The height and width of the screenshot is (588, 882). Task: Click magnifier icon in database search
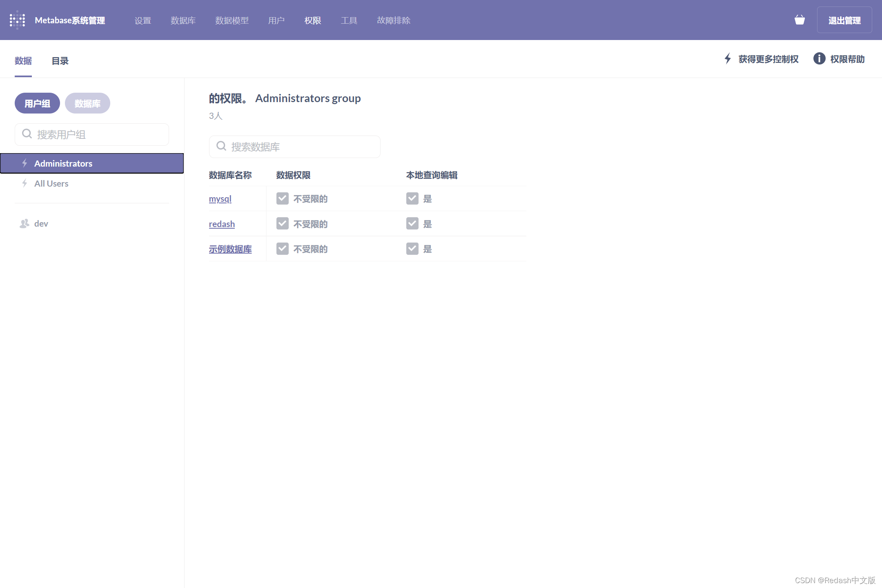pos(221,146)
